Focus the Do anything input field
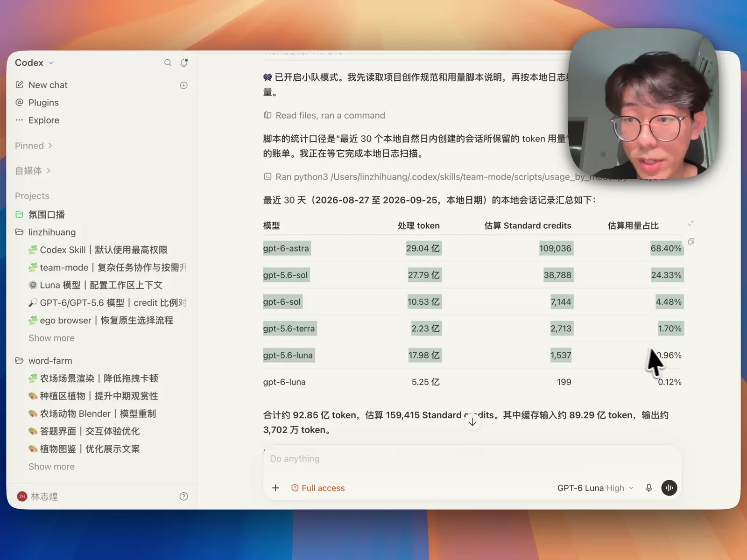 point(472,459)
